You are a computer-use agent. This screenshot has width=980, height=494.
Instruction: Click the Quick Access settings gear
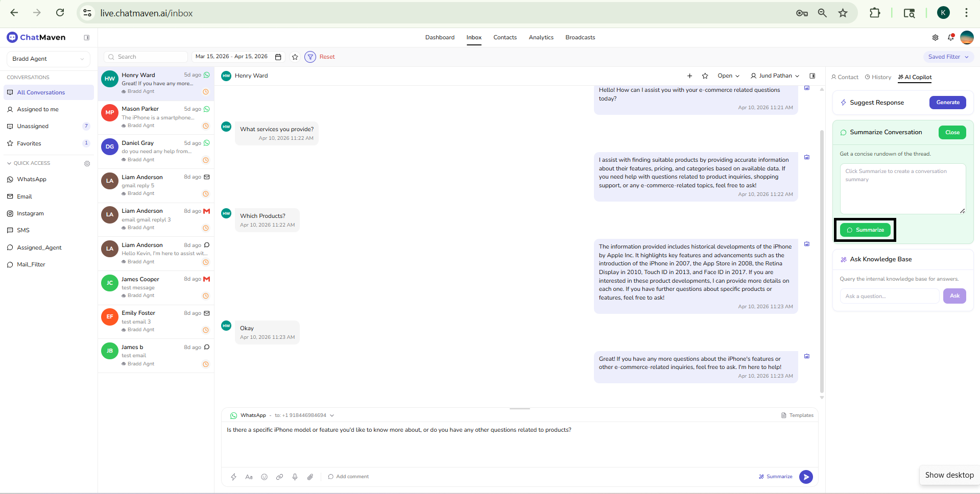87,163
